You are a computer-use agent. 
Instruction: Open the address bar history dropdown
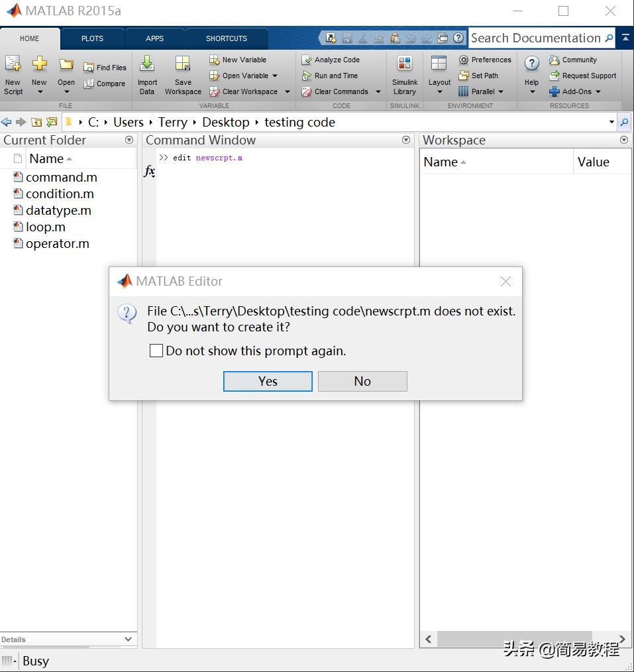click(611, 122)
